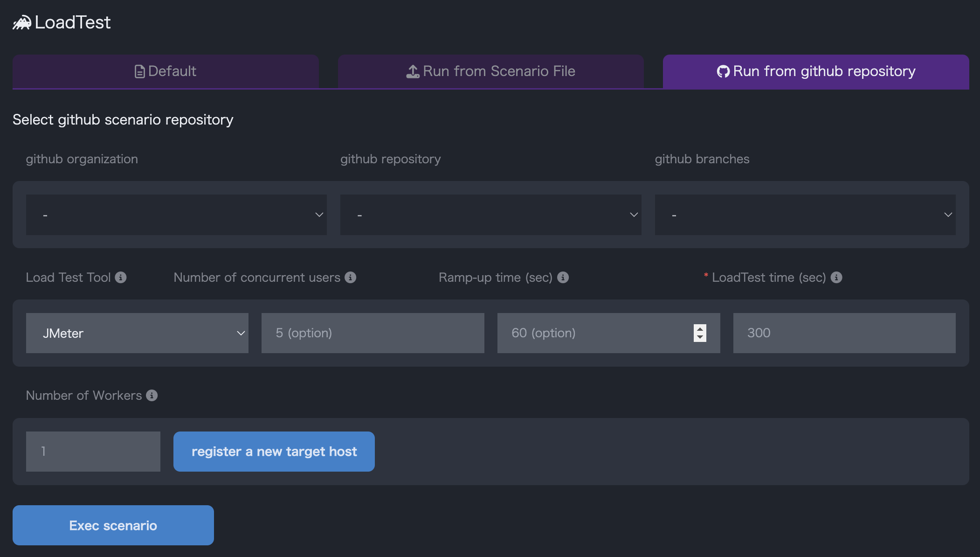Click register a new target host button

[274, 452]
